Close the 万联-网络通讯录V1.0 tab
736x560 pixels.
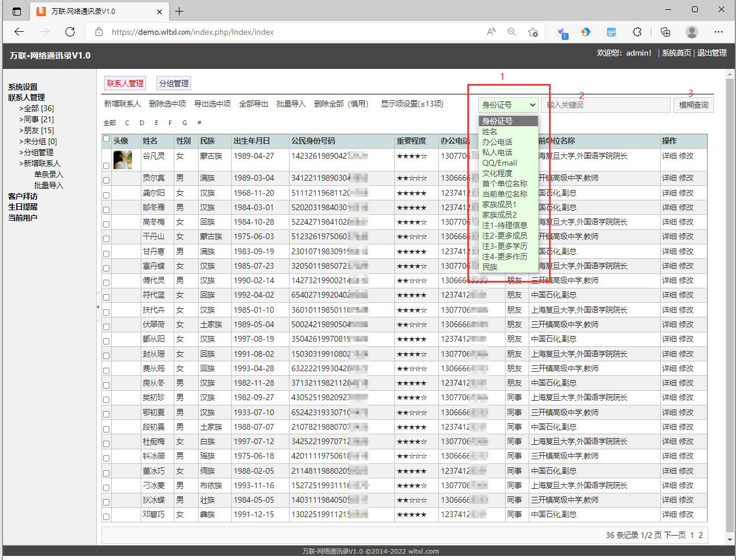click(x=160, y=12)
